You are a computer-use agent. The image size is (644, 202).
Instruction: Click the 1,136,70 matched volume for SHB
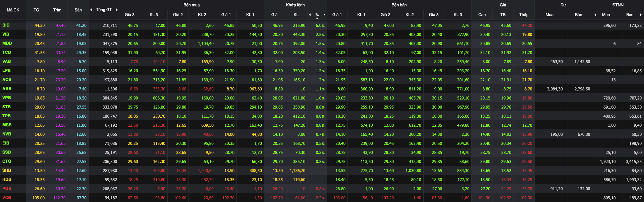(298, 171)
